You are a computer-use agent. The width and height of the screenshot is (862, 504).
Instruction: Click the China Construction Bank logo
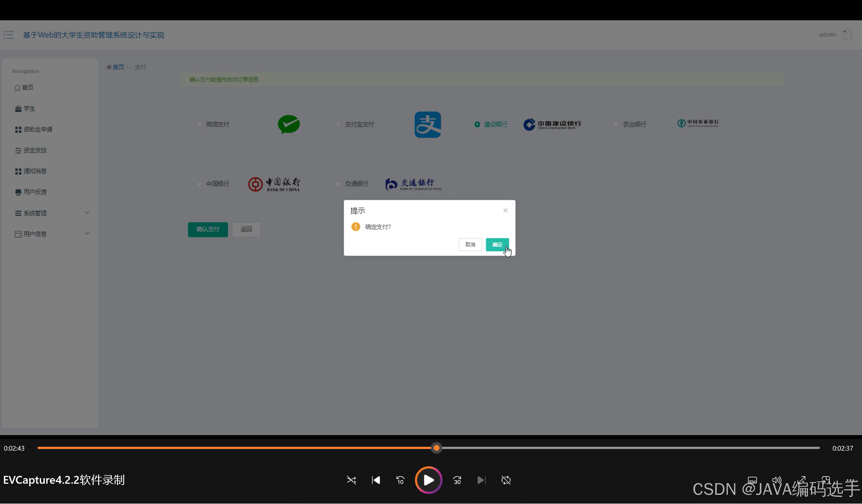[552, 124]
